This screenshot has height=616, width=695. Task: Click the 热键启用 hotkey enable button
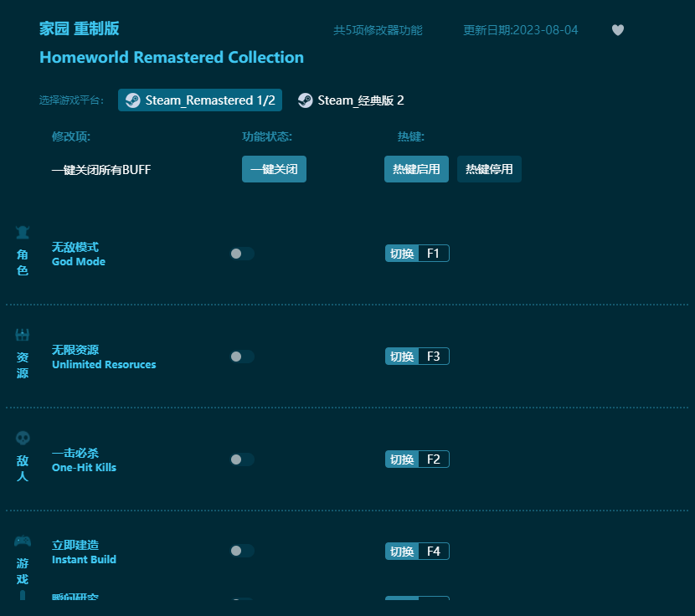coord(416,169)
